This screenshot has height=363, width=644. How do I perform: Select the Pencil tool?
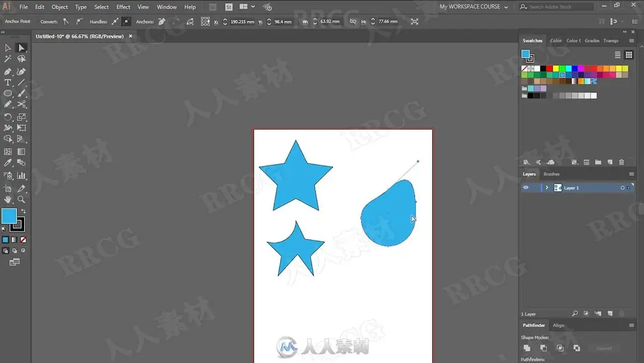(8, 105)
